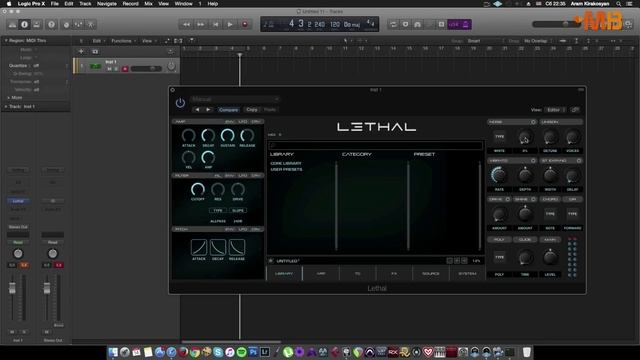The width and height of the screenshot is (640, 360).
Task: Switch to the System tab in Lethal
Action: point(467,273)
